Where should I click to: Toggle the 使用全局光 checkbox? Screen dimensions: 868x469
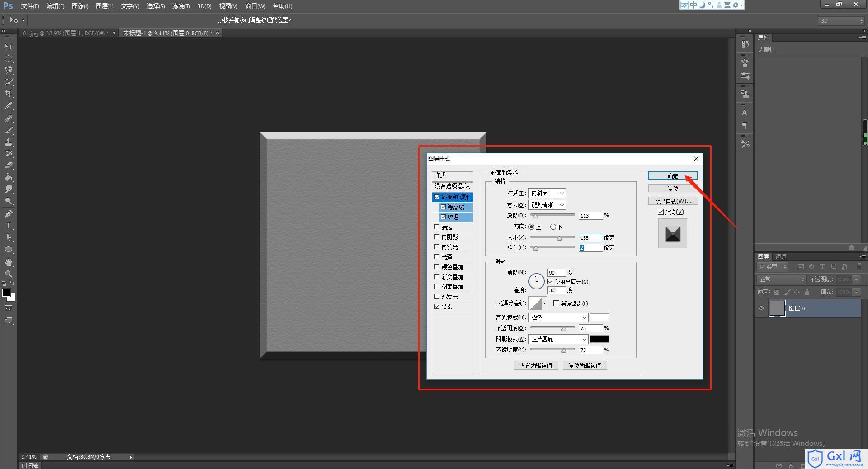[x=550, y=282]
